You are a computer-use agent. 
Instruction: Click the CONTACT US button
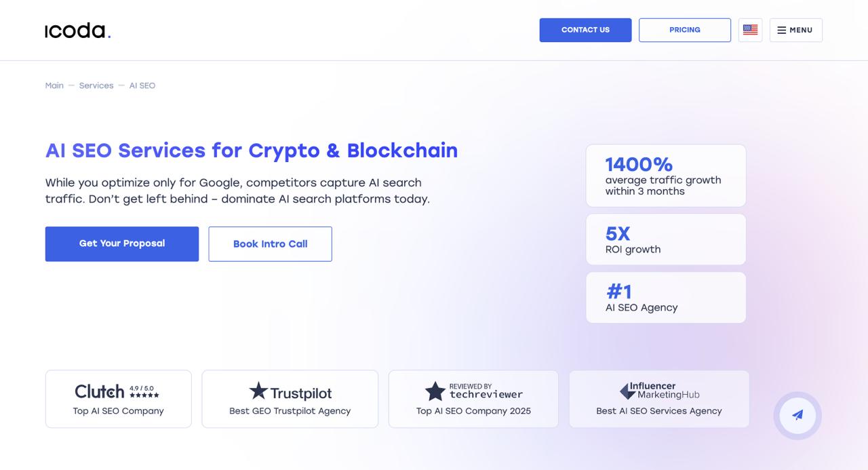585,30
